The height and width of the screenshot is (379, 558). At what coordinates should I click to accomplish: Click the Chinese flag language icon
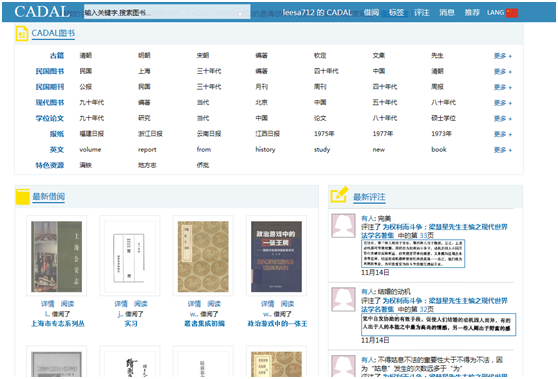pyautogui.click(x=512, y=13)
